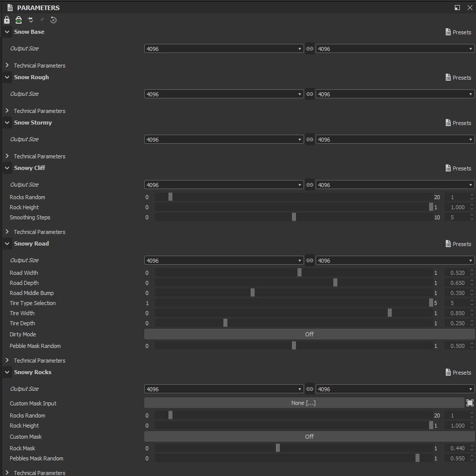The height and width of the screenshot is (476, 476).
Task: Click the Tire Width value field
Action: [x=457, y=313]
